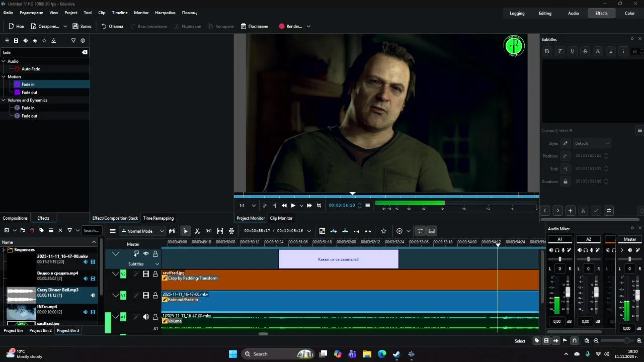Click the Italic icon in Subtitles panel
644x362 pixels.
pyautogui.click(x=559, y=51)
